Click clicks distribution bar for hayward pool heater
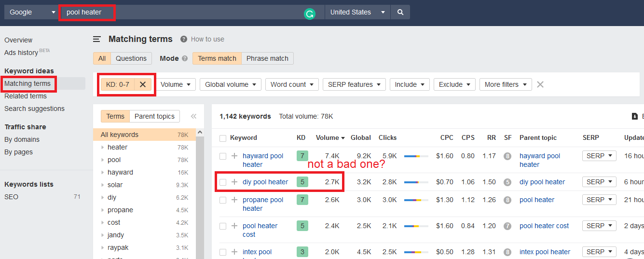The width and height of the screenshot is (644, 259). click(x=416, y=156)
